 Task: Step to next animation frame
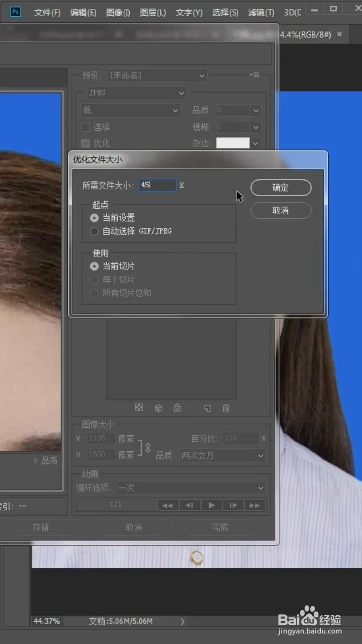click(x=233, y=505)
